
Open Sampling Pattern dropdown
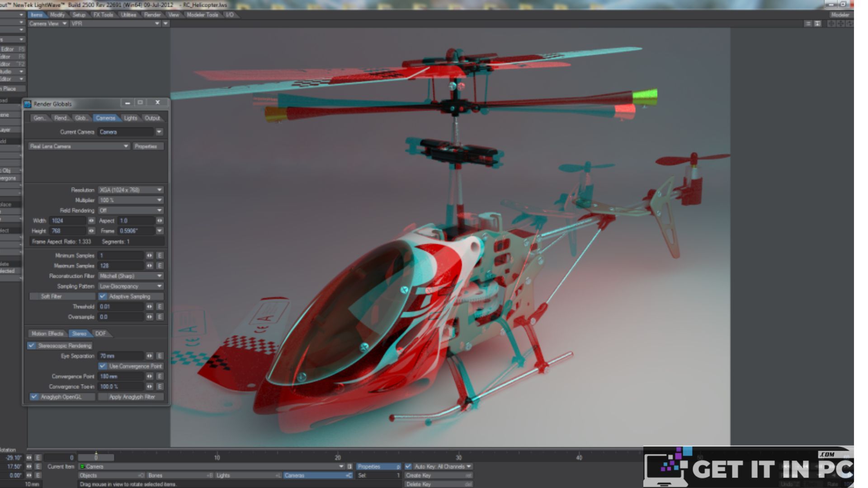[x=131, y=286]
